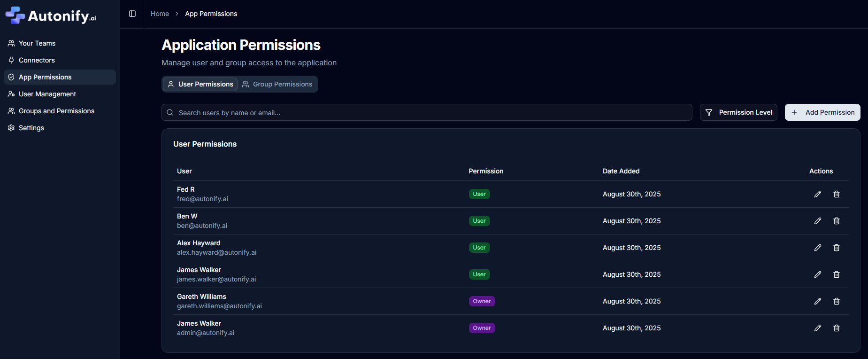The height and width of the screenshot is (359, 868).
Task: Click the Autonify.ai logo
Action: (51, 16)
